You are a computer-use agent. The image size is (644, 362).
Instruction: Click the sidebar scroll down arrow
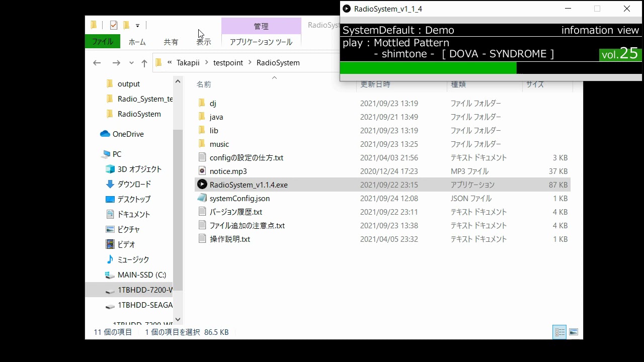coord(178,319)
